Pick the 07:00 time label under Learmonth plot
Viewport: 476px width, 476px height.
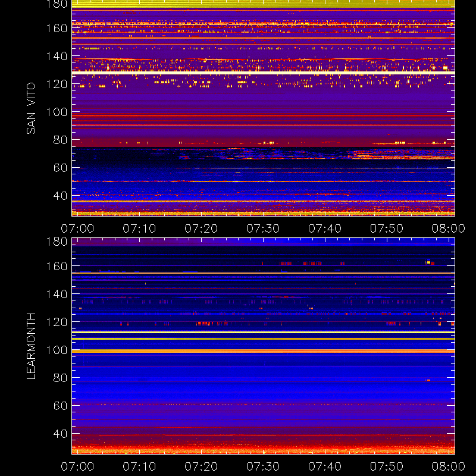pos(77,466)
